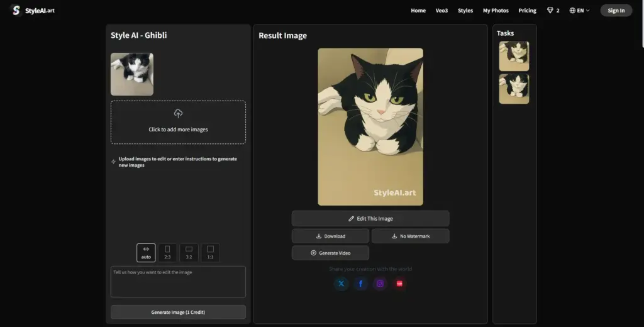Click Generate Image (1 Credit)

[x=178, y=312]
